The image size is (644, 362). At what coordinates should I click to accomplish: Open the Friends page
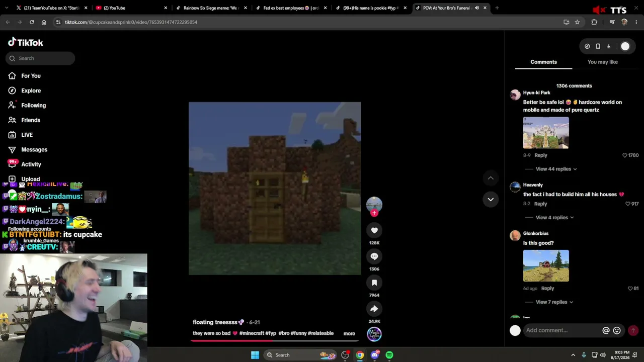[31, 120]
